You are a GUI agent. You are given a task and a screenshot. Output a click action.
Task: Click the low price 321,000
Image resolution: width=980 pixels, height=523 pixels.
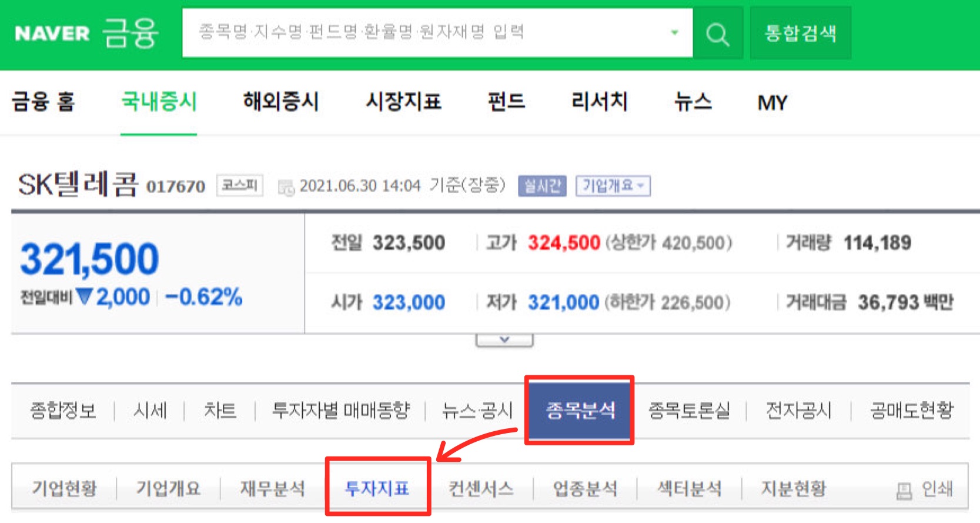(x=563, y=302)
